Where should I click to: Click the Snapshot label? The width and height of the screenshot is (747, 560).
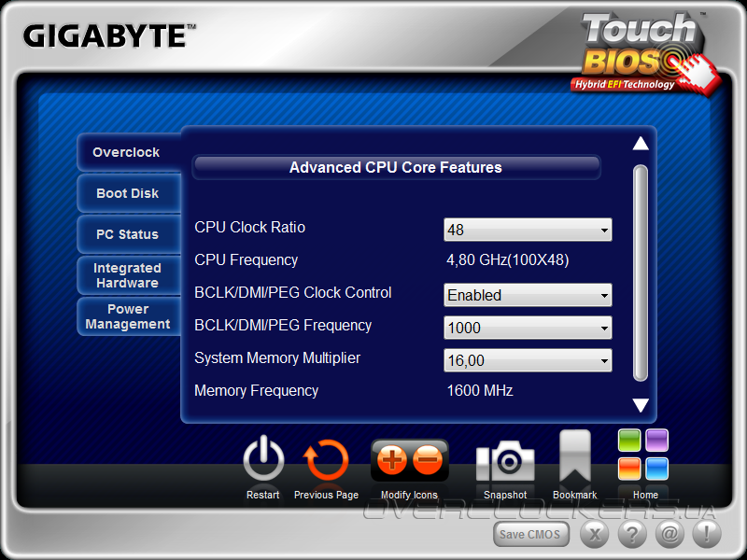505,496
